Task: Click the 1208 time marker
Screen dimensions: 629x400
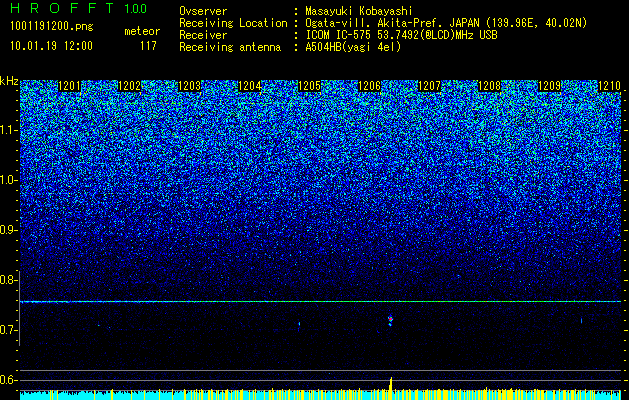Action: tap(489, 86)
